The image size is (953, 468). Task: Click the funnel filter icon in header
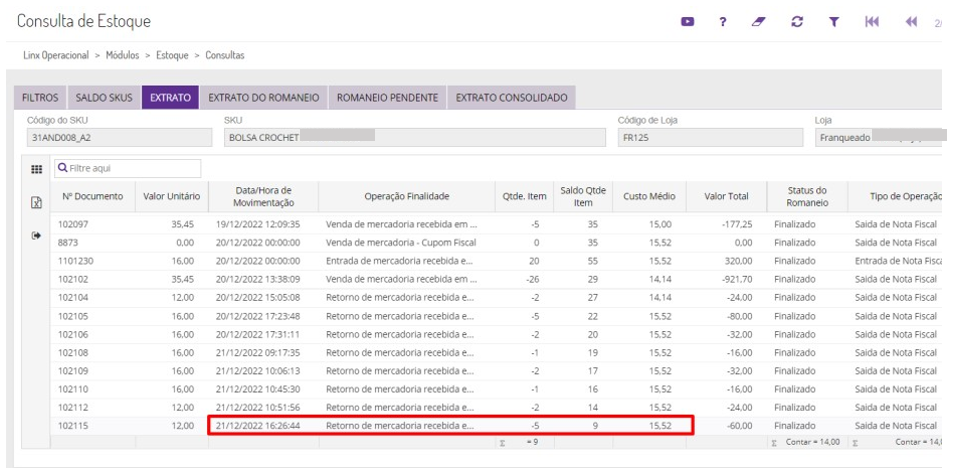coord(833,22)
